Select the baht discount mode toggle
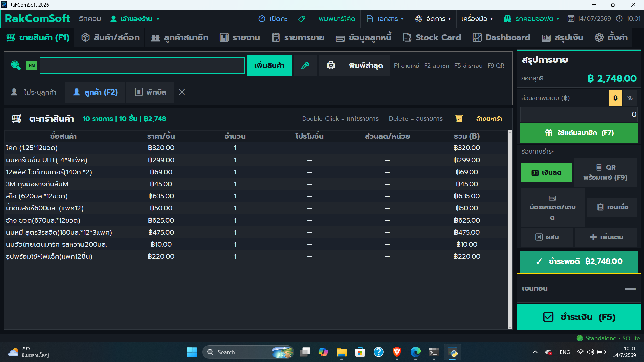644x362 pixels. click(x=615, y=98)
